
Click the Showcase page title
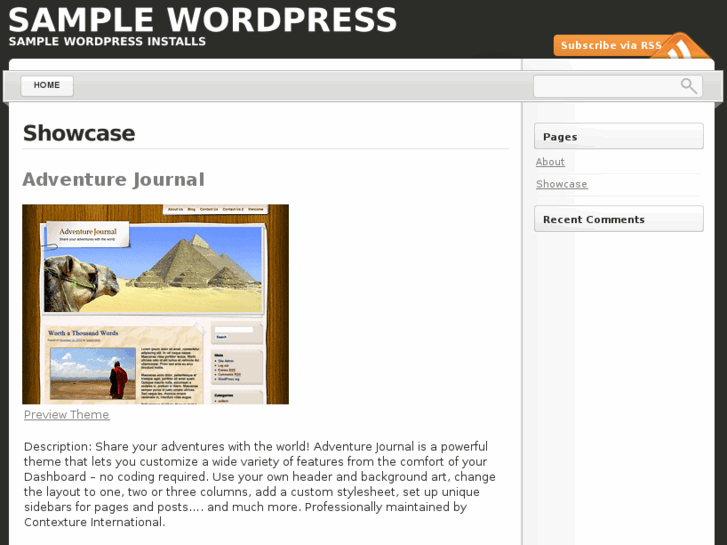click(79, 133)
